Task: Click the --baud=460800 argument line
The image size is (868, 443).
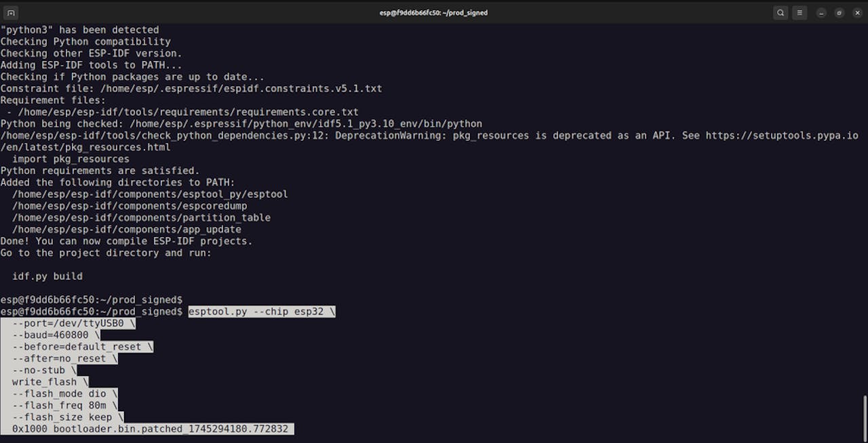Action: [56, 335]
